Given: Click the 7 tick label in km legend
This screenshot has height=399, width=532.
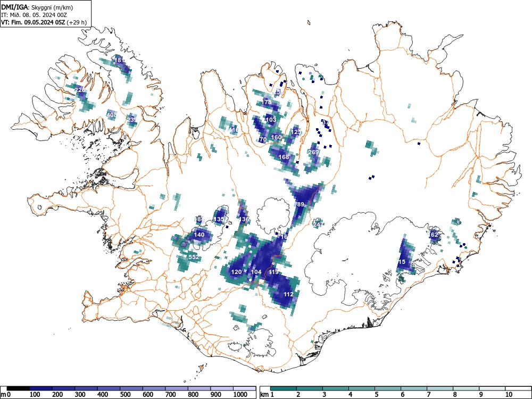Looking at the screenshot, I should [x=428, y=395].
